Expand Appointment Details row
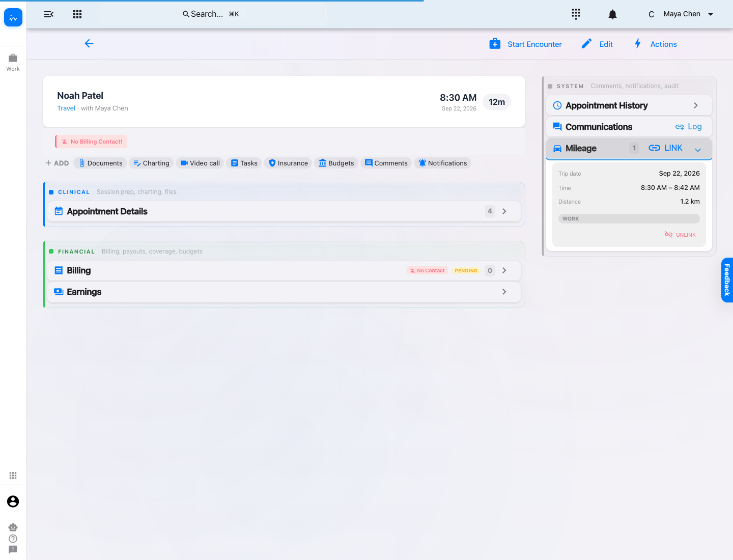Image resolution: width=733 pixels, height=560 pixels. point(284,211)
